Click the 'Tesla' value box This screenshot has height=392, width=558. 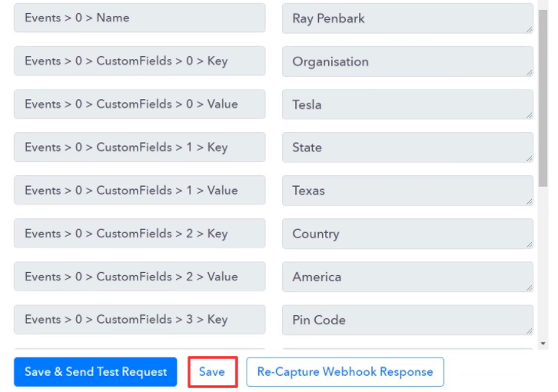coord(407,105)
